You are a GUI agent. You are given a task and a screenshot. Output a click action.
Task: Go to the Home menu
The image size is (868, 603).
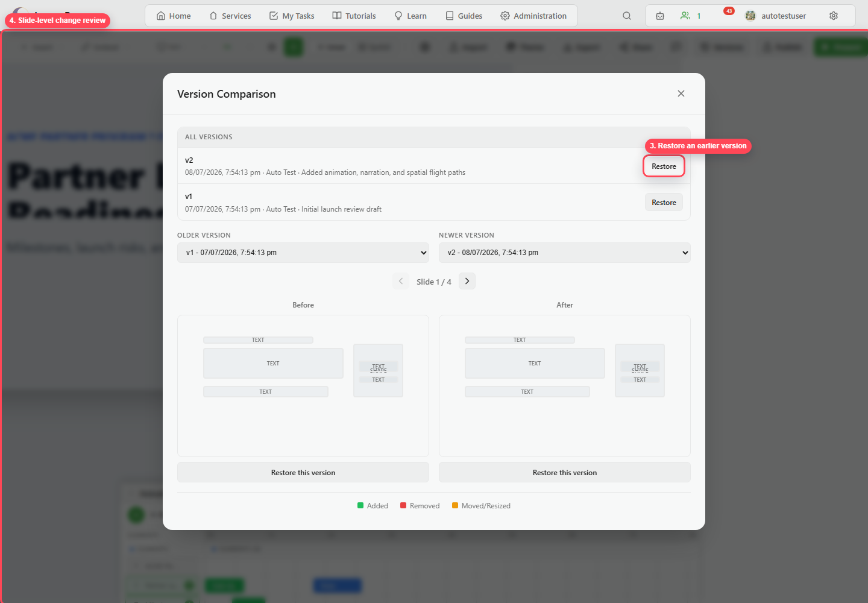tap(174, 16)
